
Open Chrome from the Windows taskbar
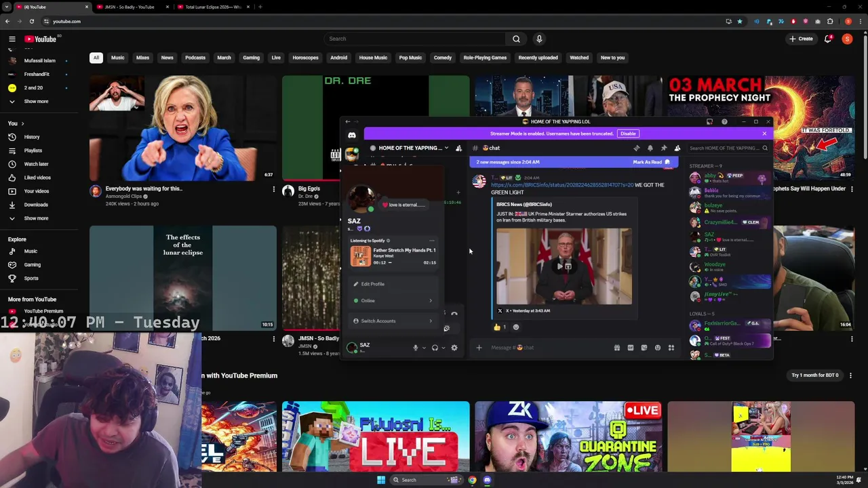pos(472,480)
